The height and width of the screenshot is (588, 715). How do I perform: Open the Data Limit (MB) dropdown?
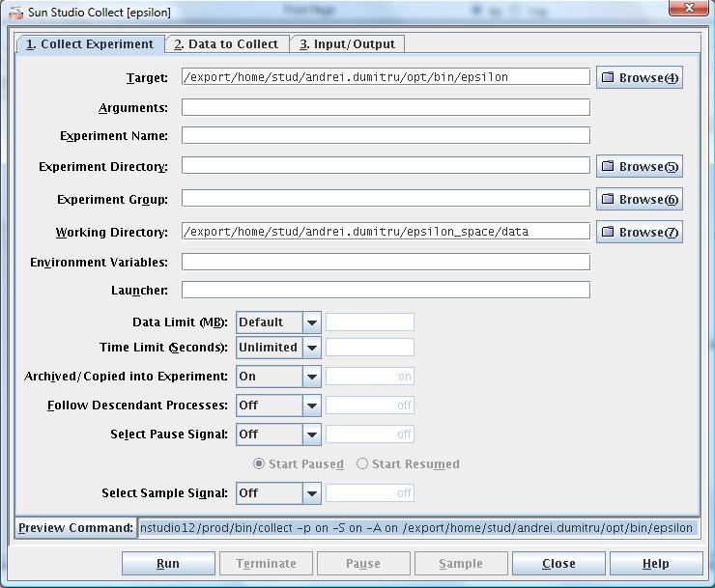pyautogui.click(x=278, y=322)
